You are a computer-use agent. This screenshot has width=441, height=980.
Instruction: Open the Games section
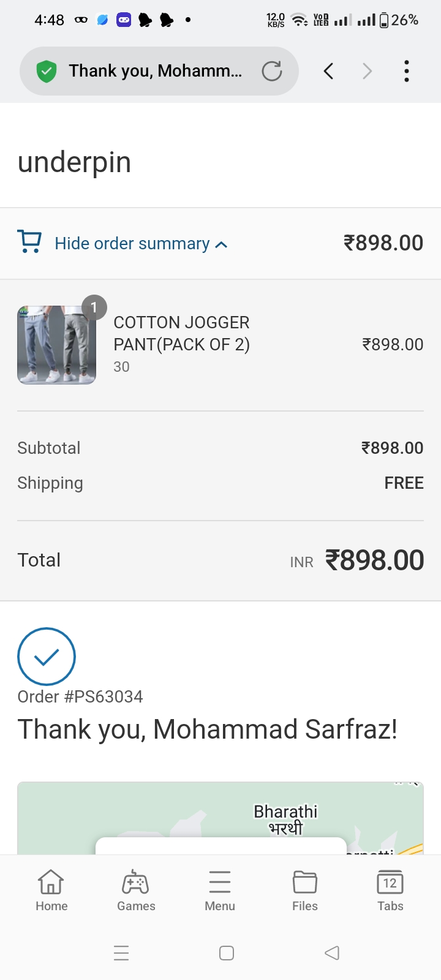136,890
